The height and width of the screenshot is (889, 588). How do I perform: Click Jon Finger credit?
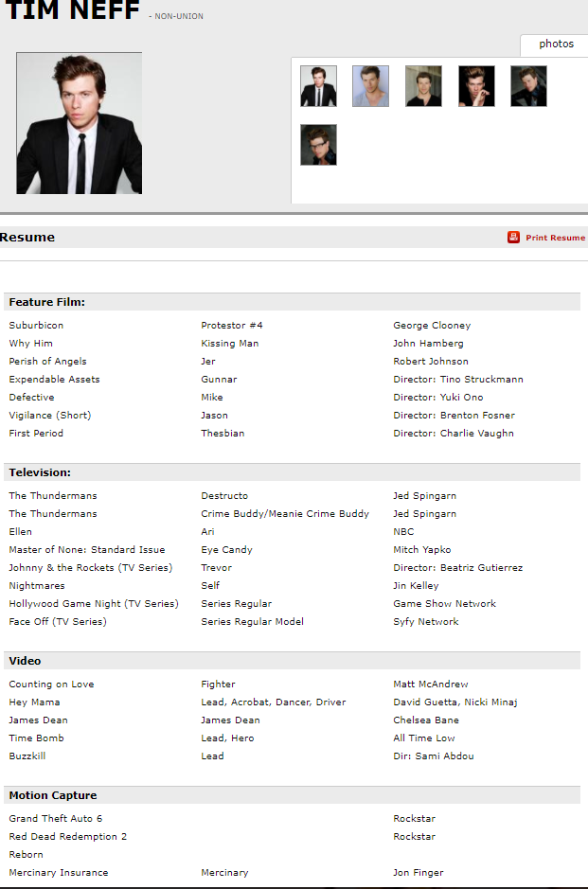point(419,873)
